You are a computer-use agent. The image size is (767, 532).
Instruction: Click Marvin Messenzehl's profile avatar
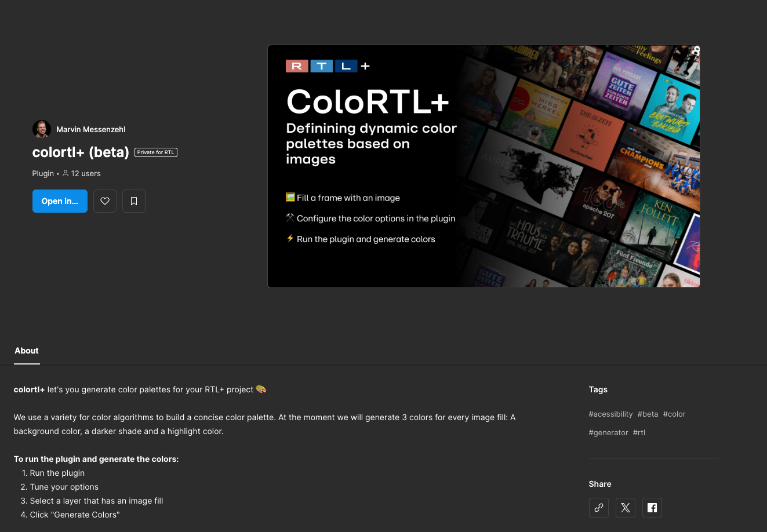42,129
